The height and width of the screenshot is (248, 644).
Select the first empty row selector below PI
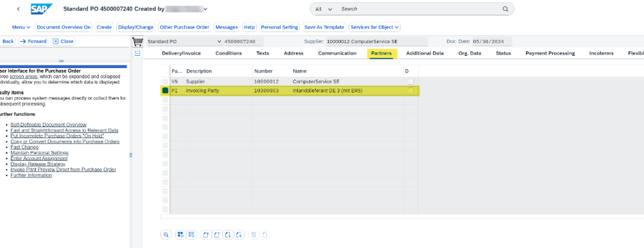point(165,100)
